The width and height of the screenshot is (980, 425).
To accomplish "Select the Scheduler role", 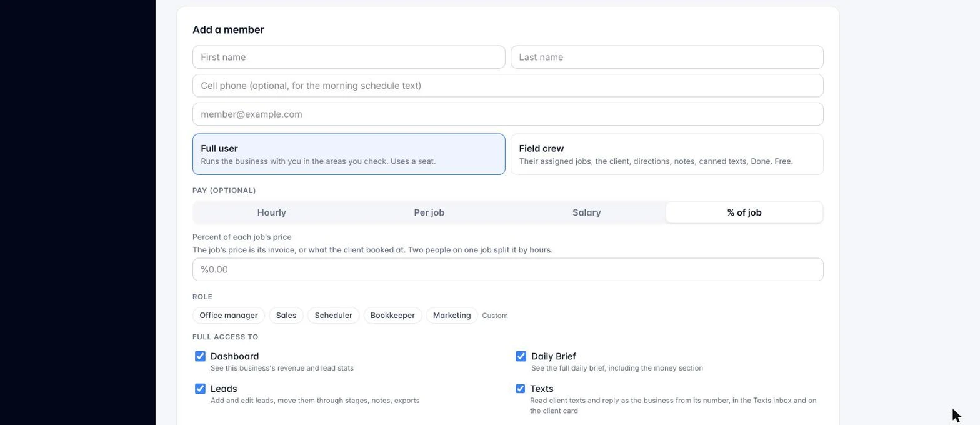I will 334,316.
